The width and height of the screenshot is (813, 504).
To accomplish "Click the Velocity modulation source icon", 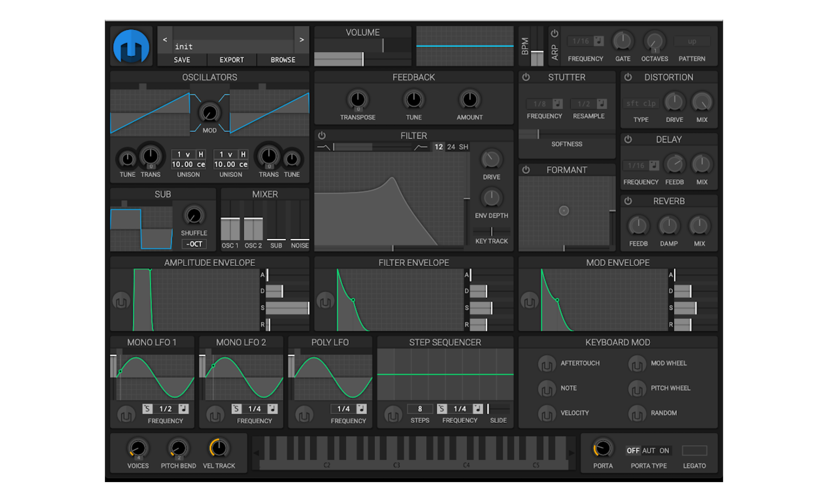I will pos(547,414).
